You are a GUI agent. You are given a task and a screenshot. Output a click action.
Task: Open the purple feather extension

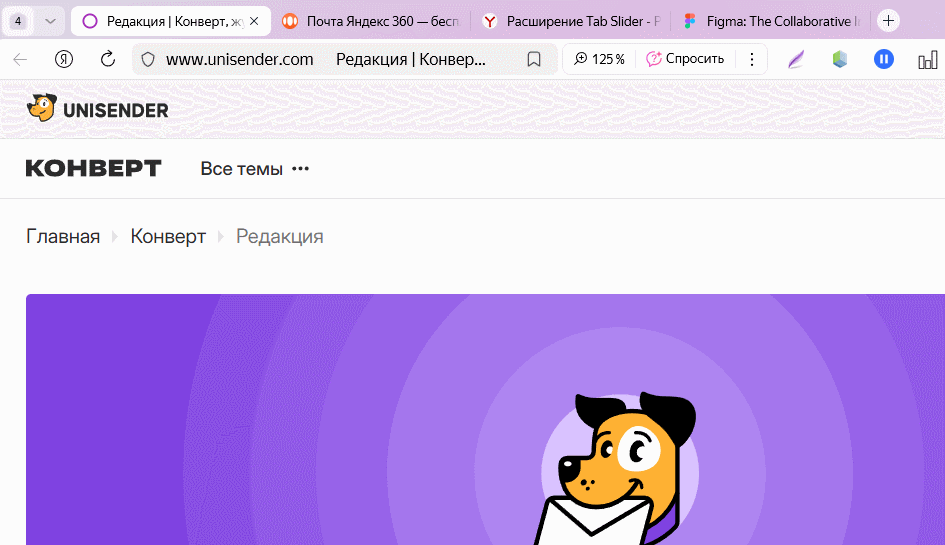(796, 59)
